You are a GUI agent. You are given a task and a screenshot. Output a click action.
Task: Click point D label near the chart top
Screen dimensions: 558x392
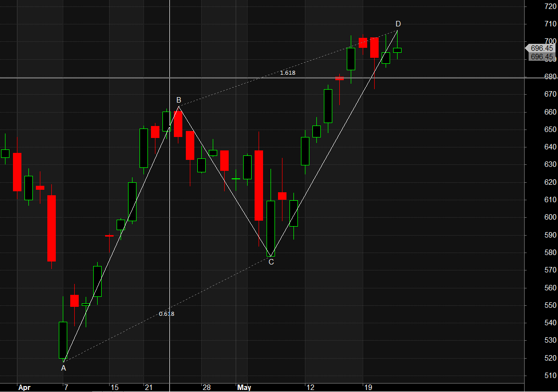pyautogui.click(x=398, y=23)
